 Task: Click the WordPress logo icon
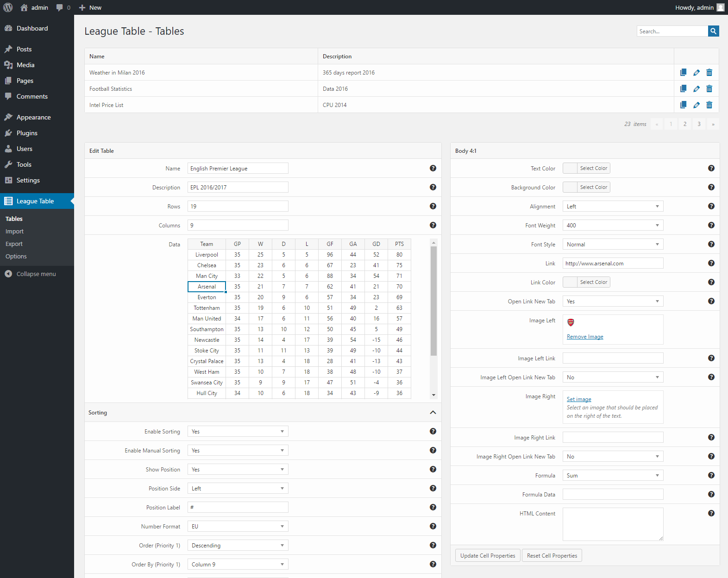(8, 7)
